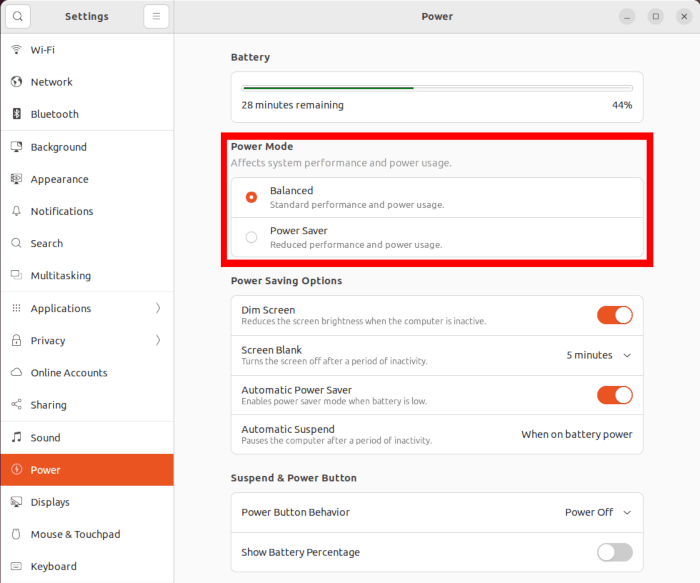This screenshot has width=700, height=583.
Task: Open the Settings hamburger menu
Action: point(156,17)
